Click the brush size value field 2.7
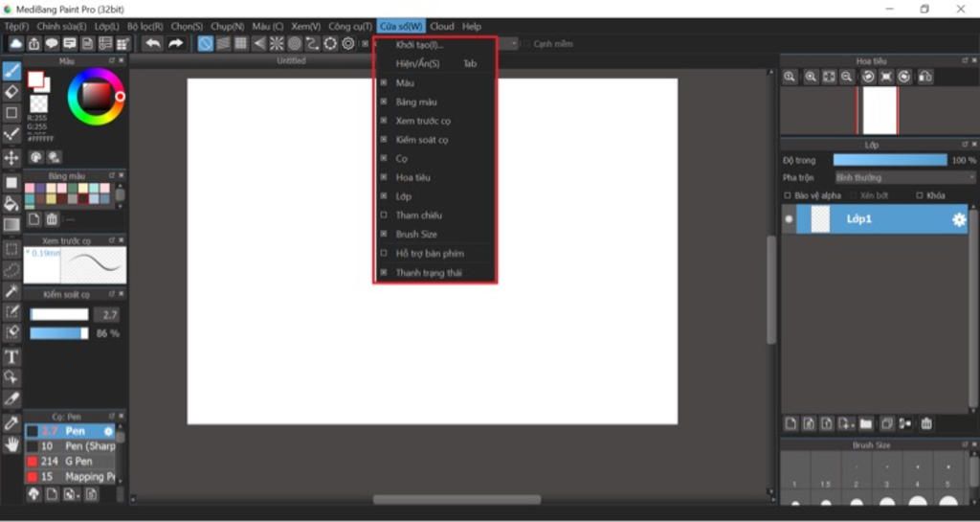Image resolution: width=980 pixels, height=522 pixels. 106,314
